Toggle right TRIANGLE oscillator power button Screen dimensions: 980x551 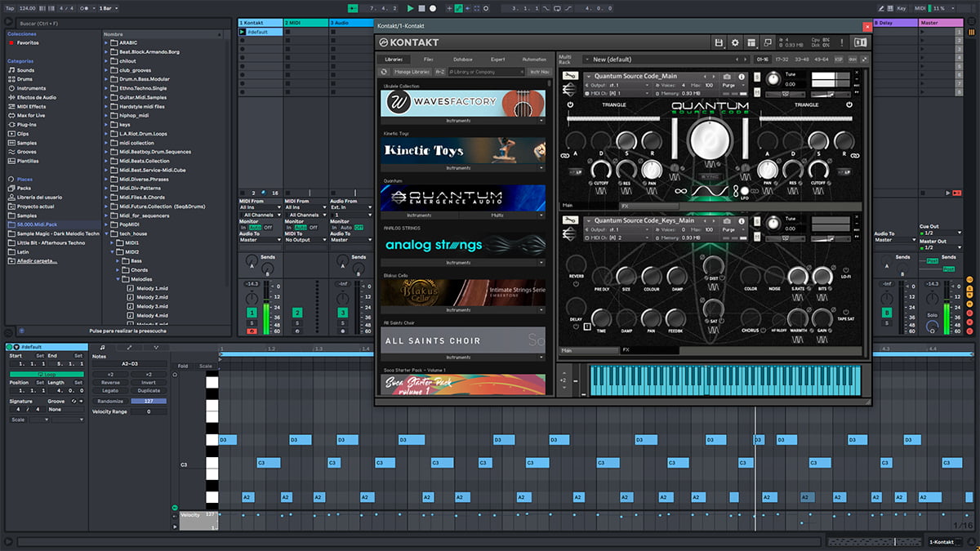tap(849, 105)
